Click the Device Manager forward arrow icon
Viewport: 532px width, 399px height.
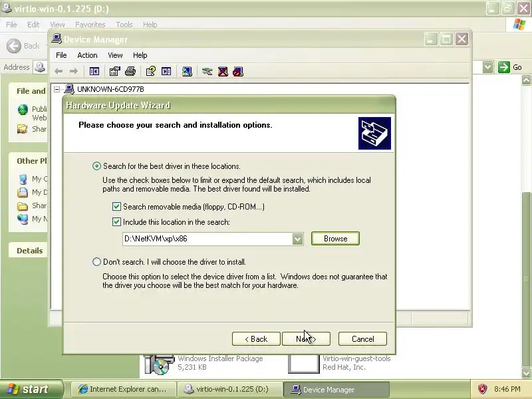pyautogui.click(x=74, y=71)
